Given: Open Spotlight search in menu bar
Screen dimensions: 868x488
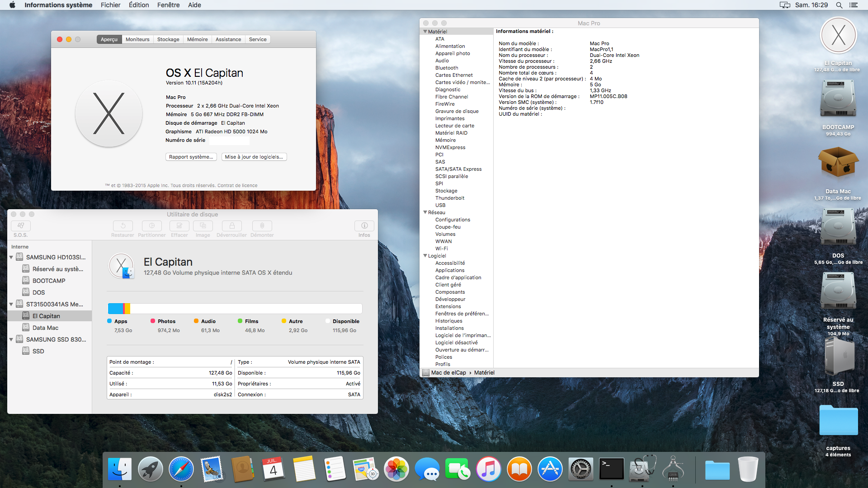Looking at the screenshot, I should pyautogui.click(x=839, y=5).
